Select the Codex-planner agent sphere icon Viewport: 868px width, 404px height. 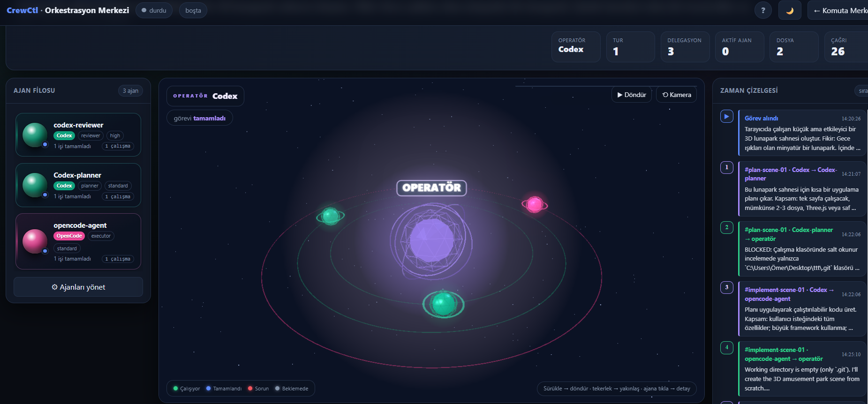click(x=35, y=185)
